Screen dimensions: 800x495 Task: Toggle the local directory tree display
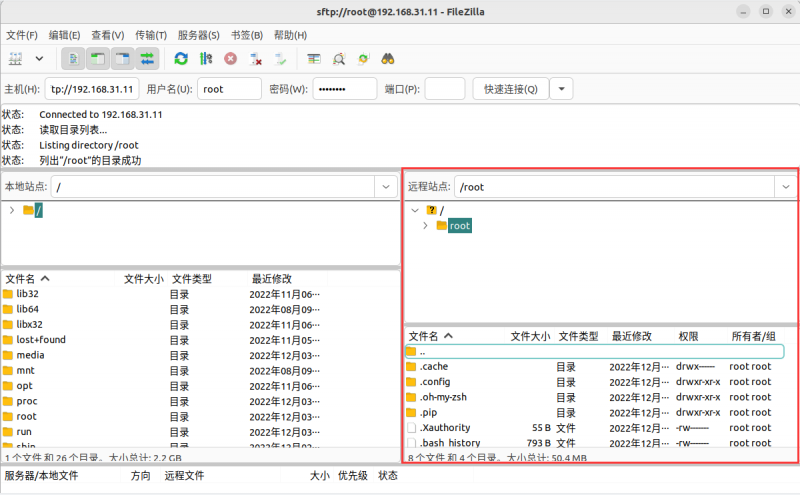[98, 59]
